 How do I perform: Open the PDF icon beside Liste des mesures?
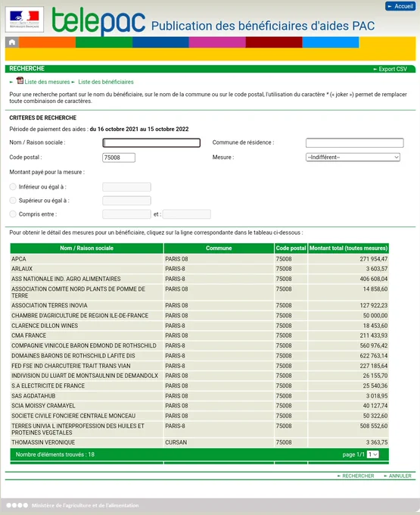(20, 80)
